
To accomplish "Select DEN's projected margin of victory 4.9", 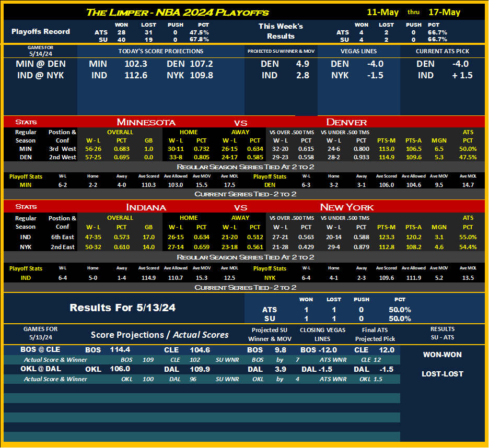I will click(x=302, y=64).
